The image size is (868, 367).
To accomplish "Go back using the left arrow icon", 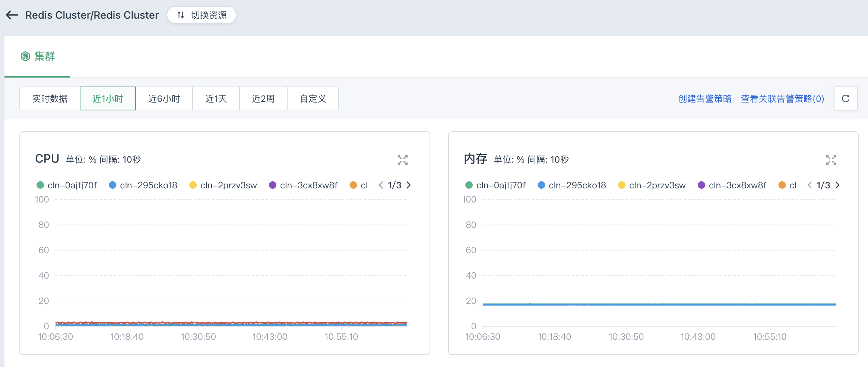I will (x=12, y=15).
